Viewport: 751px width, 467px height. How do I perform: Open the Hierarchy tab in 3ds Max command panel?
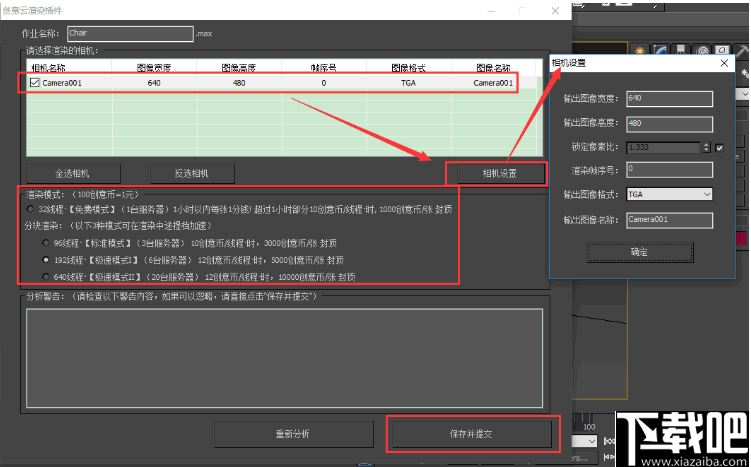pyautogui.click(x=681, y=50)
